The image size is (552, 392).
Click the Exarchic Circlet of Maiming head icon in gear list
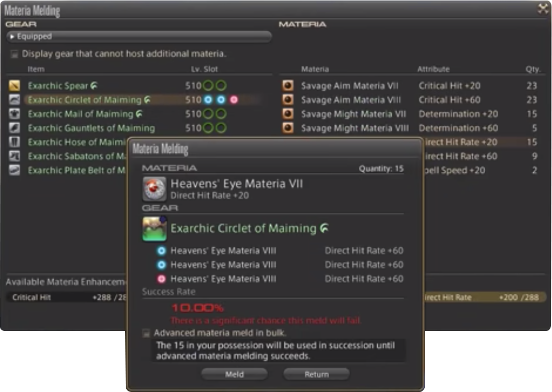coord(15,100)
